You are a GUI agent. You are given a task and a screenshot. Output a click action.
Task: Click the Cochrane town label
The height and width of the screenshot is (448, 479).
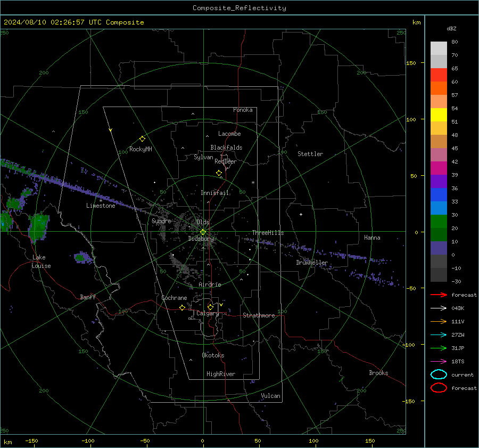coord(174,298)
